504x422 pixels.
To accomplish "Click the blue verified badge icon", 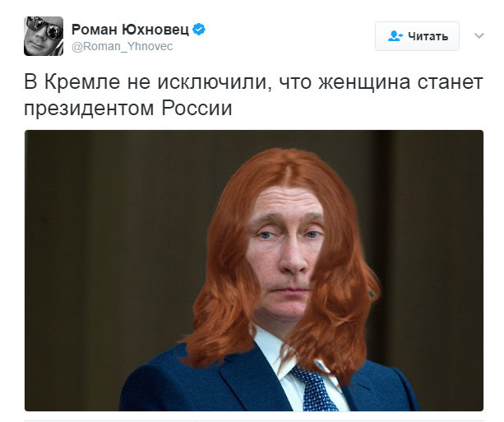I will 199,30.
